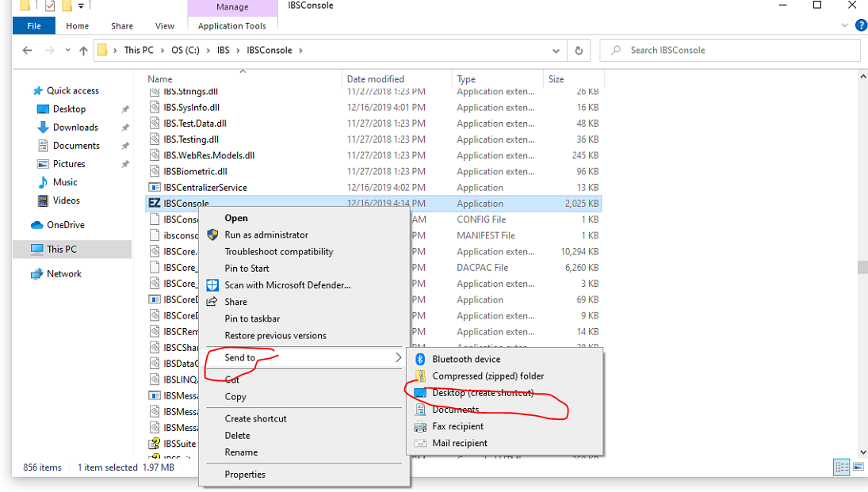Expand the address bar history dropdown
868x492 pixels.
point(556,51)
